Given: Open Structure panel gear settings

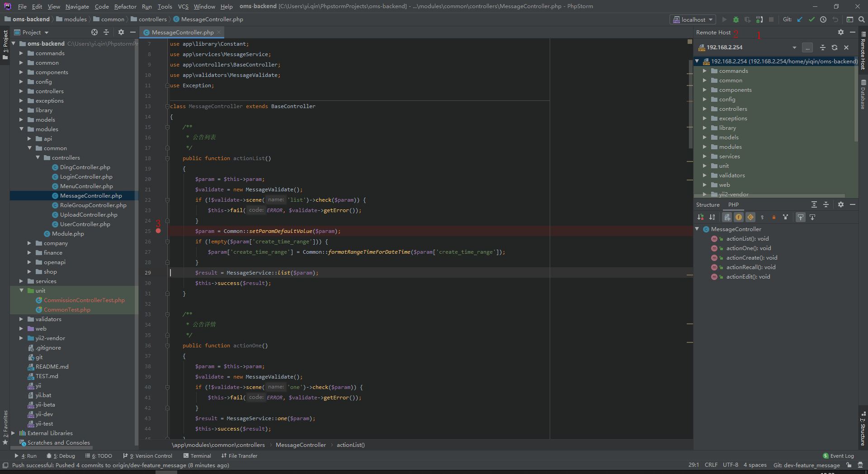Looking at the screenshot, I should click(x=841, y=204).
